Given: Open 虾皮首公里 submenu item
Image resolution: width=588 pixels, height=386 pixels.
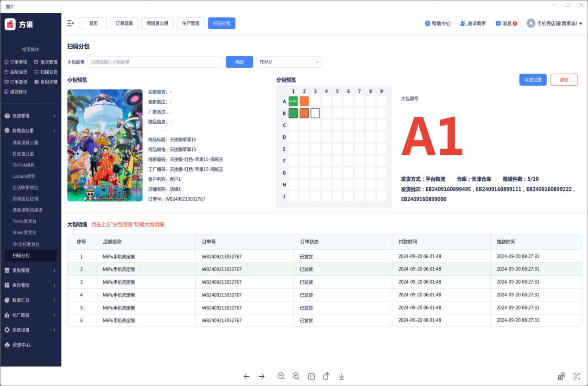Looking at the screenshot, I should (x=23, y=154).
